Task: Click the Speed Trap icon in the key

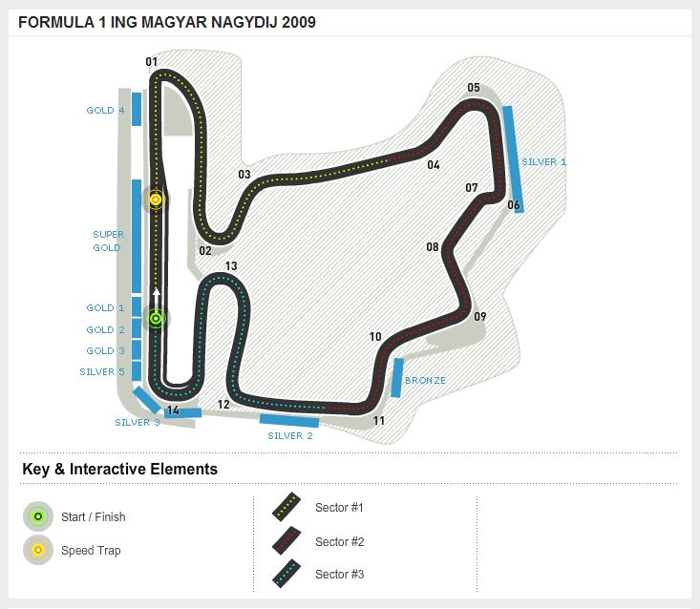Action: [x=38, y=550]
